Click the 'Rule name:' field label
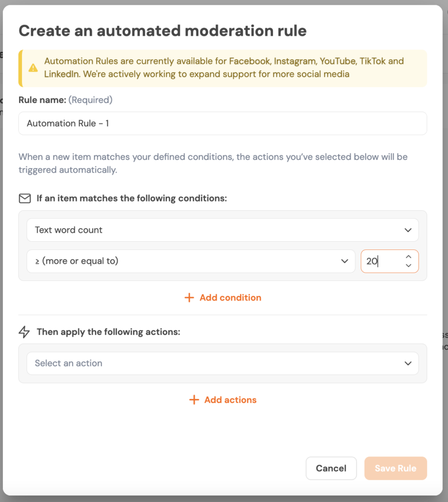This screenshot has width=448, height=502. coord(42,100)
